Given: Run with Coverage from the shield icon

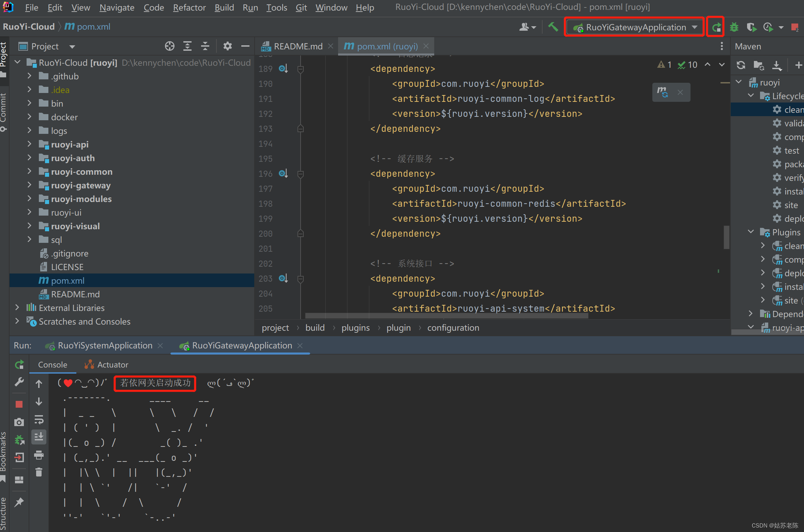Looking at the screenshot, I should click(751, 27).
